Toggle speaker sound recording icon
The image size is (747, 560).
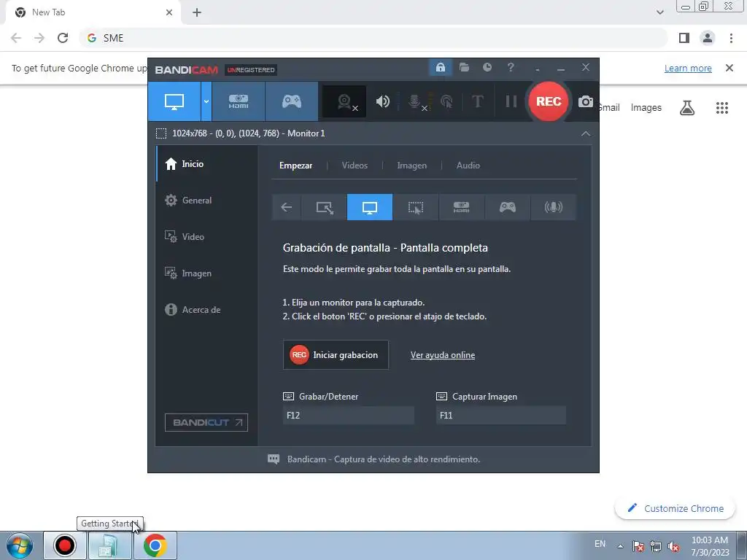[x=382, y=101]
